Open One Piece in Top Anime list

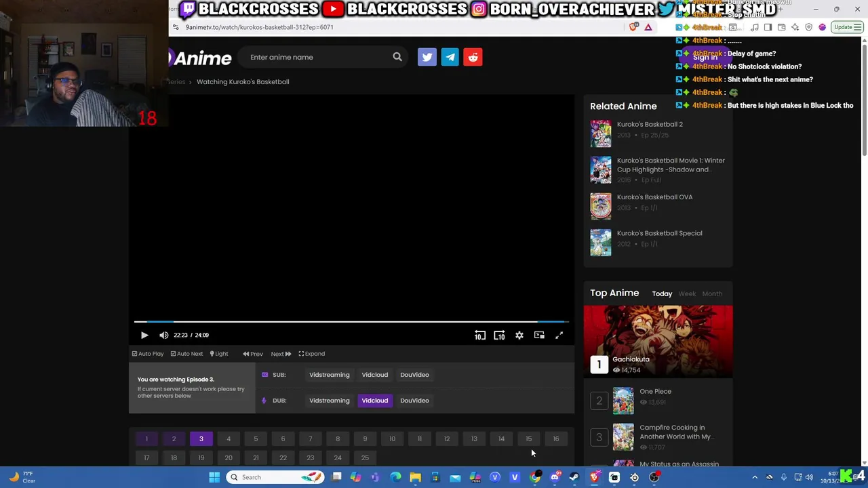pos(655,391)
